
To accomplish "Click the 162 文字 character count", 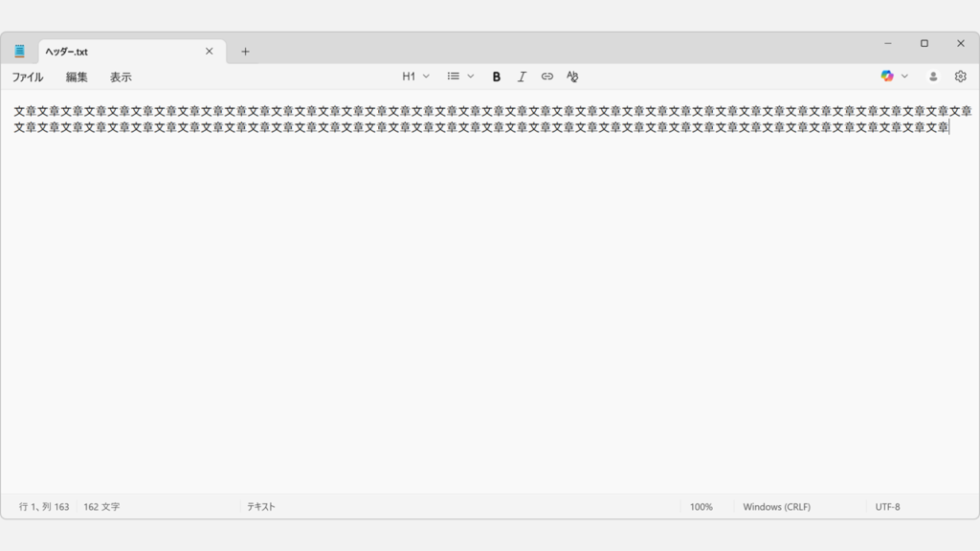I will [x=101, y=507].
